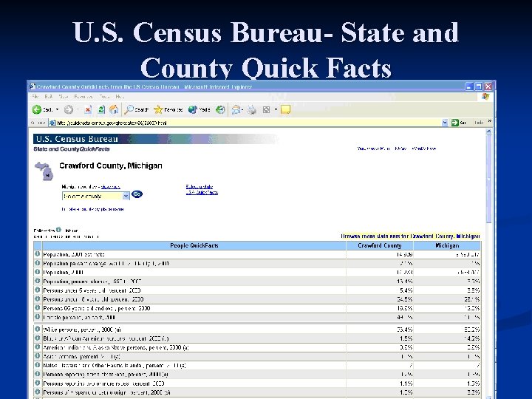Image resolution: width=532 pixels, height=399 pixels.
Task: Click the Select a state link
Action: 199,186
